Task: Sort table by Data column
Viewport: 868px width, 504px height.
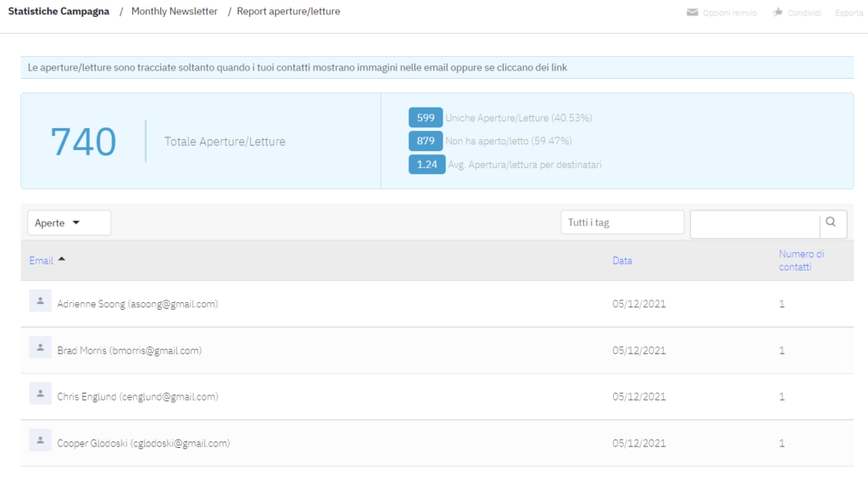Action: 622,260
